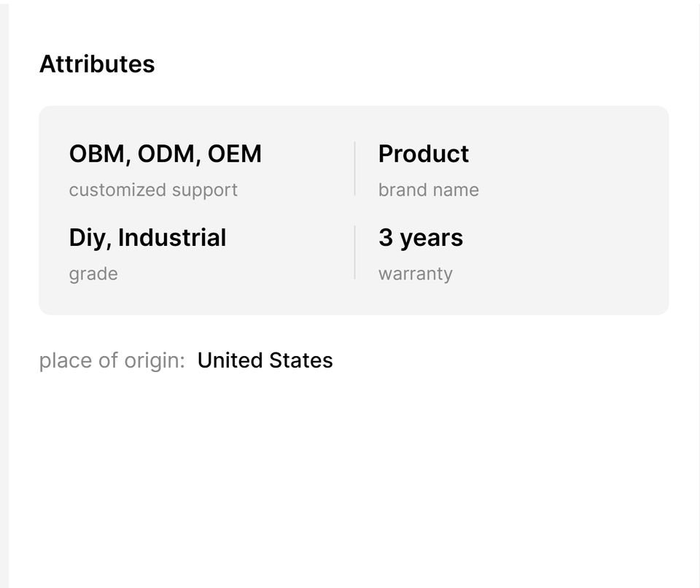Click divider between grade and warranty
The image size is (700, 588).
(354, 252)
